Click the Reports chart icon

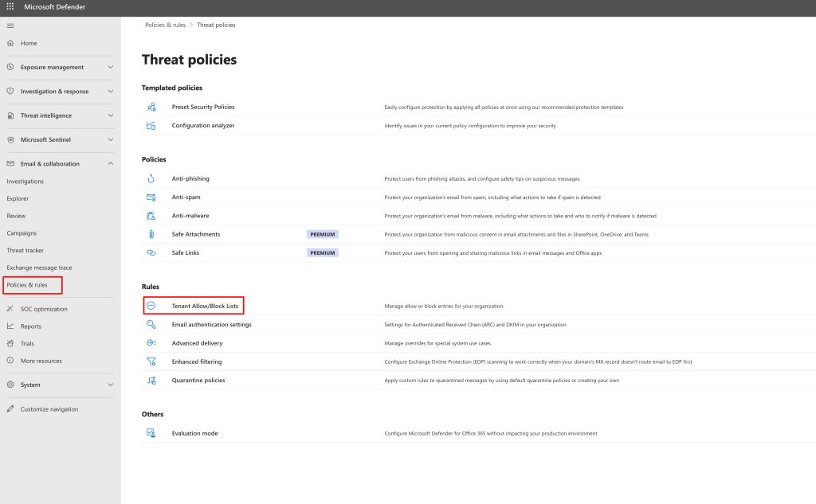click(10, 326)
